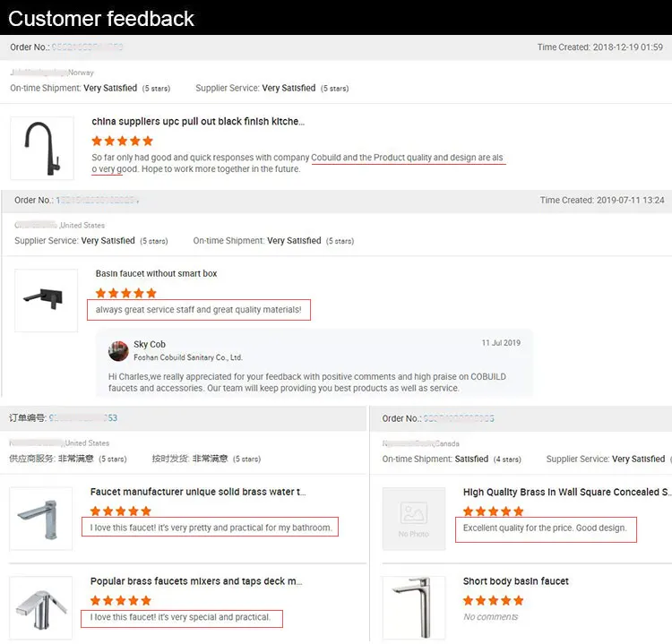Click the 'always great service staff' review text
The width and height of the screenshot is (672, 644).
[199, 310]
